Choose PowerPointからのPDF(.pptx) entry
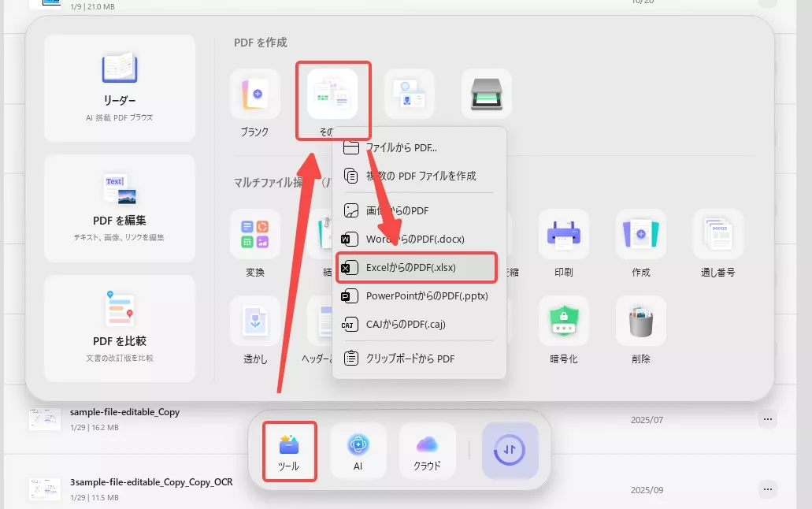 [x=418, y=296]
